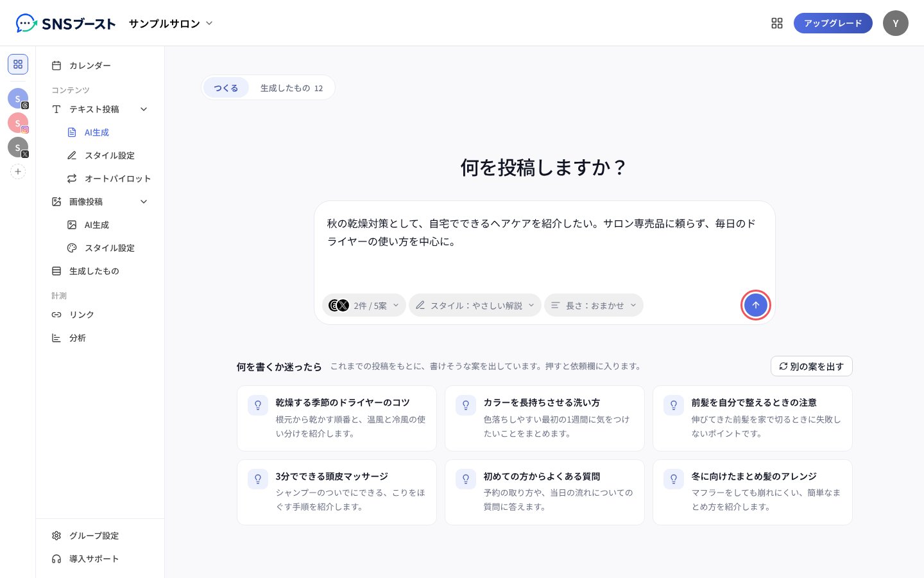Screen dimensions: 924x578
Task: Choose the カラーを長持ちさせる洗い方 suggestion
Action: coord(545,418)
